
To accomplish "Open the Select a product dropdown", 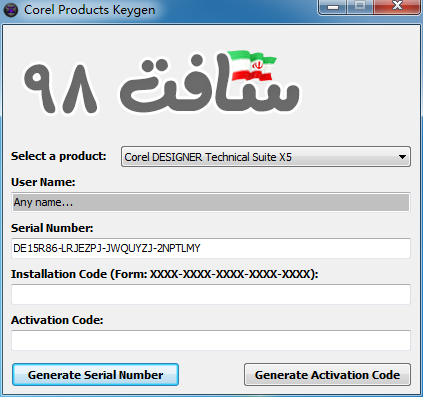I will tap(266, 157).
